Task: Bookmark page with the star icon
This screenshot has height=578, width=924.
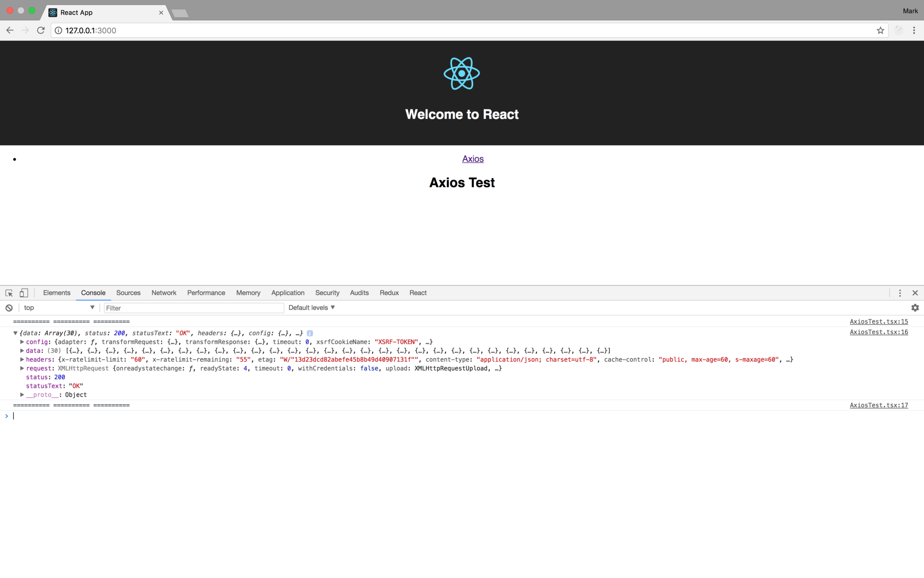Action: click(880, 30)
